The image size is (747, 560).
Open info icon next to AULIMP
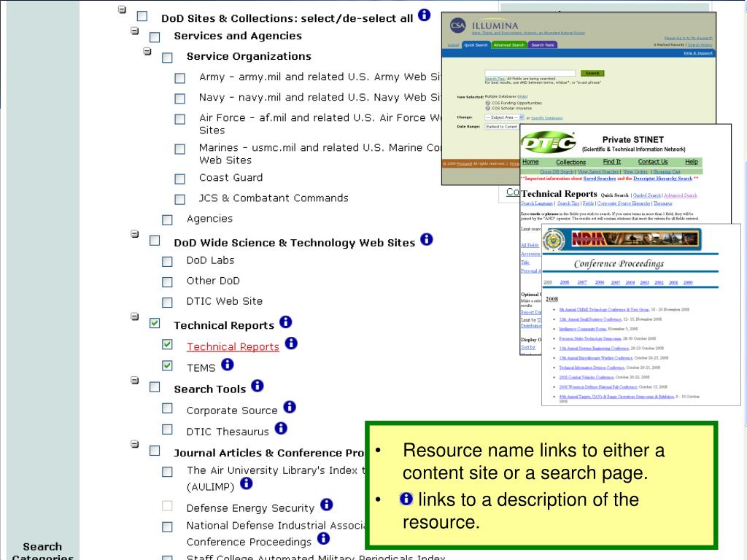coord(246,483)
